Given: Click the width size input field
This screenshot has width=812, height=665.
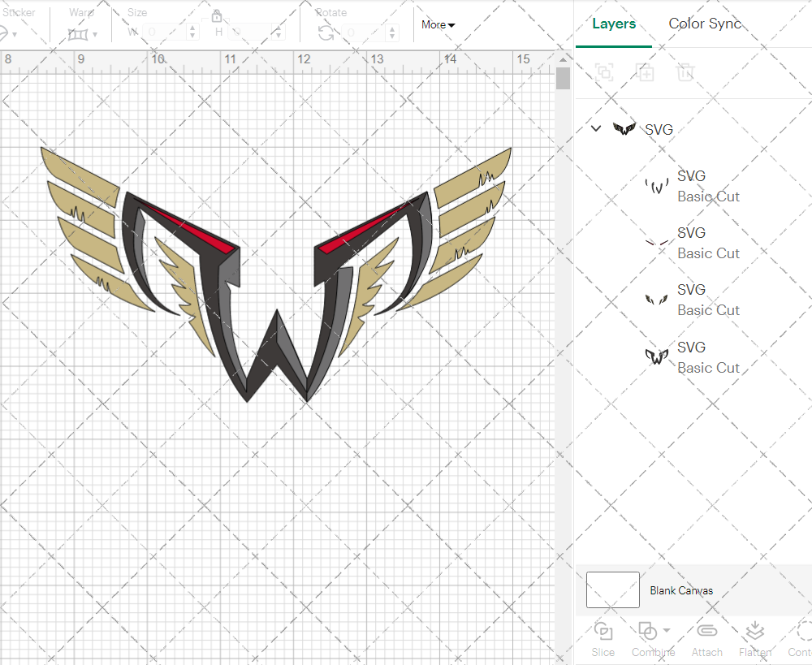Looking at the screenshot, I should [164, 32].
